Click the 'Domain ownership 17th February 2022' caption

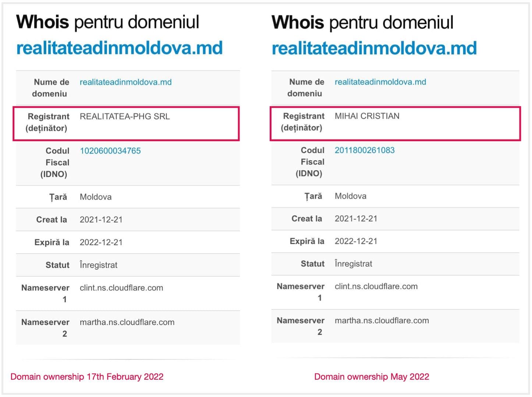pyautogui.click(x=87, y=376)
